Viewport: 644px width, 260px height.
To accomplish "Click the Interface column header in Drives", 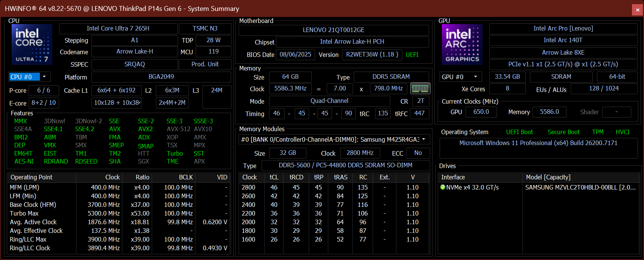I will click(453, 177).
